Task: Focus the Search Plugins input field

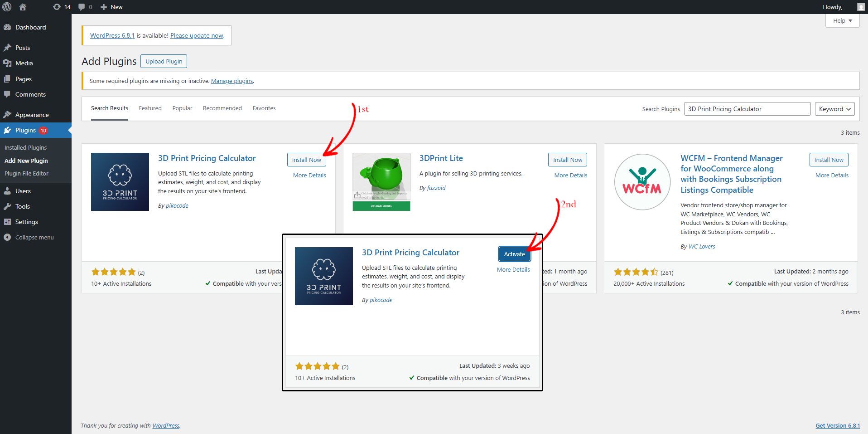Action: (x=747, y=109)
